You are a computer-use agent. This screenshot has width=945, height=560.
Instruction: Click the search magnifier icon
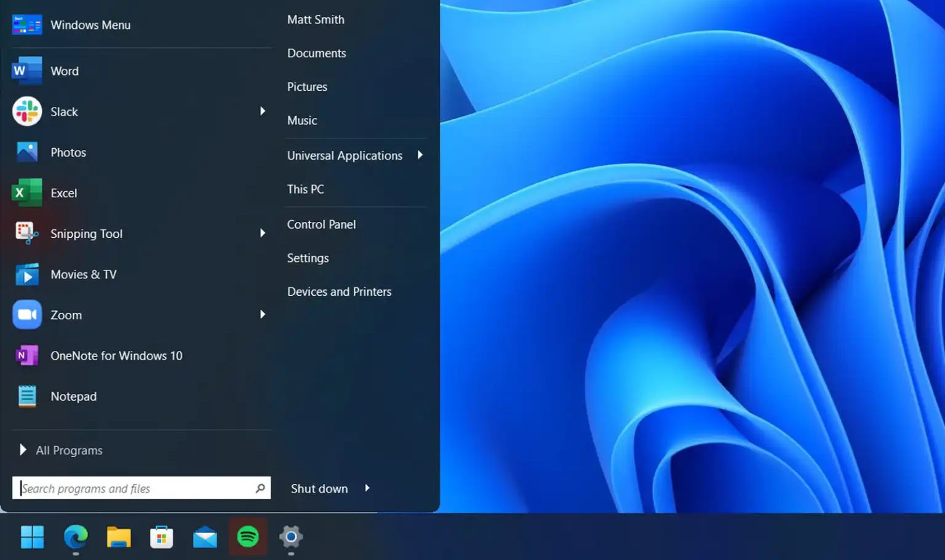(x=260, y=488)
